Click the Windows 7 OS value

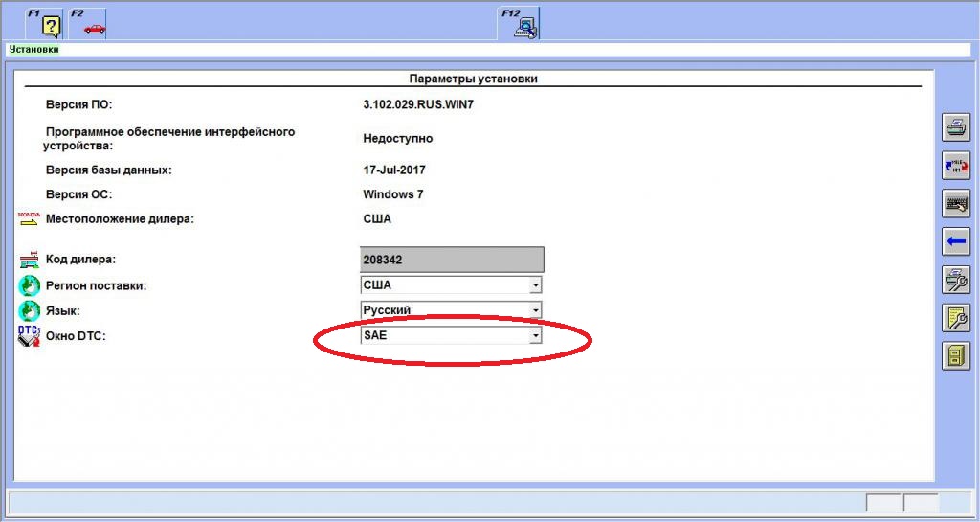392,194
